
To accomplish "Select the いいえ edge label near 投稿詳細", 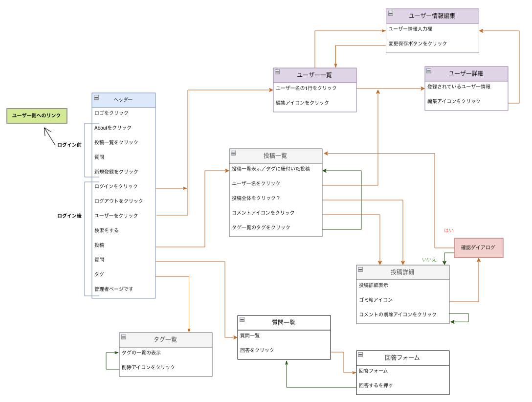I will coord(429,260).
